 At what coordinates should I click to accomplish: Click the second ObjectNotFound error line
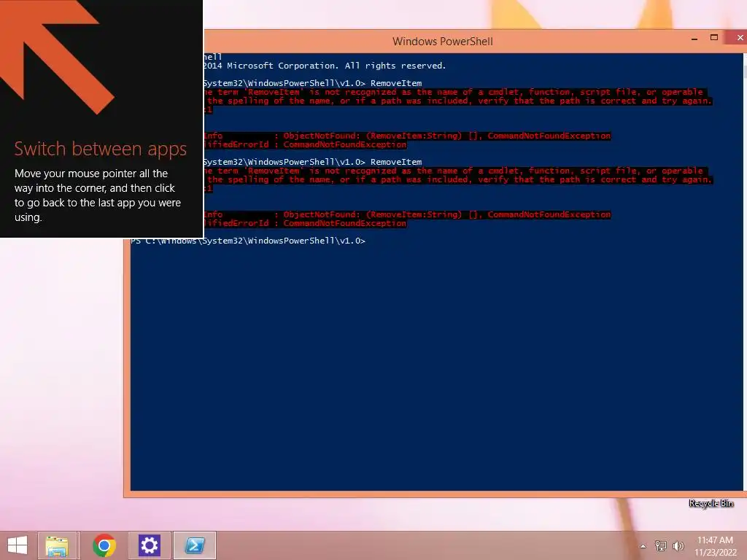407,215
